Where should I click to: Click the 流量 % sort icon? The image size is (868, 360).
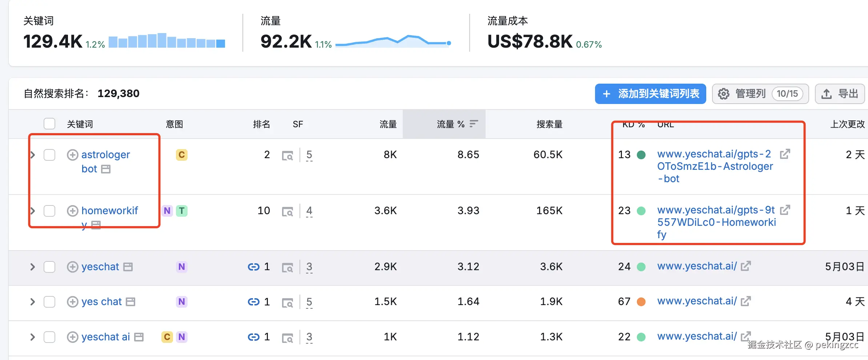click(x=473, y=124)
